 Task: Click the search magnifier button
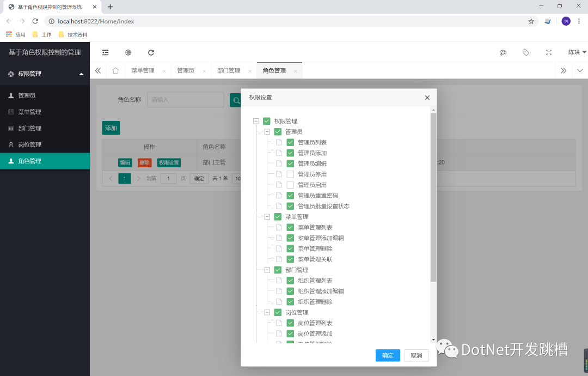[x=236, y=100]
